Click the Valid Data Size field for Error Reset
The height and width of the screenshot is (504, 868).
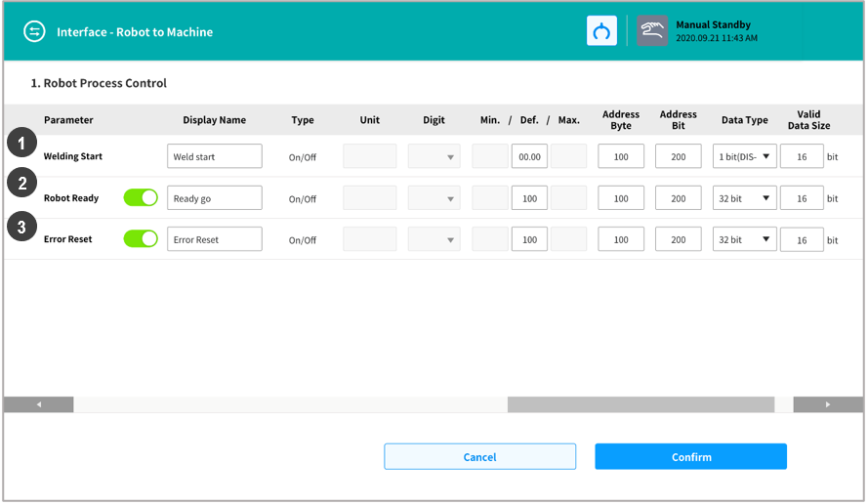[x=802, y=239]
